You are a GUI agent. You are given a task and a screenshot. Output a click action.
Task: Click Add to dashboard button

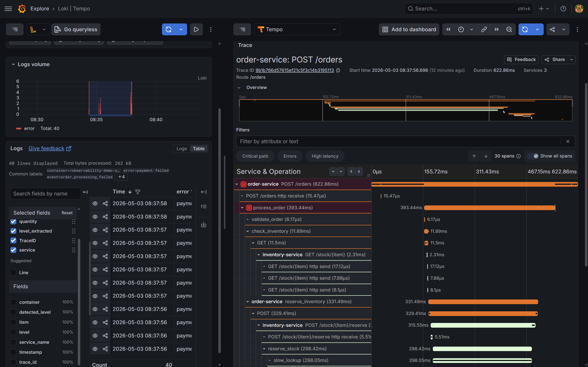pyautogui.click(x=409, y=29)
